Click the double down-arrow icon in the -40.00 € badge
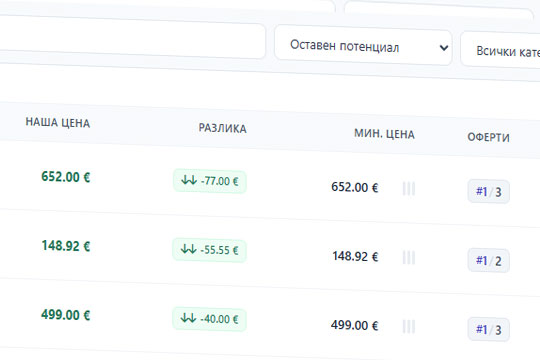 [189, 318]
